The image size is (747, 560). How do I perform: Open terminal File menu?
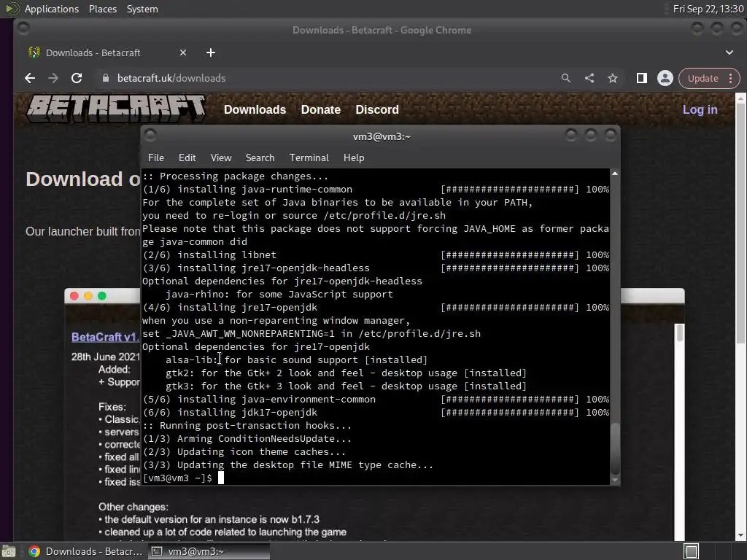coord(156,157)
